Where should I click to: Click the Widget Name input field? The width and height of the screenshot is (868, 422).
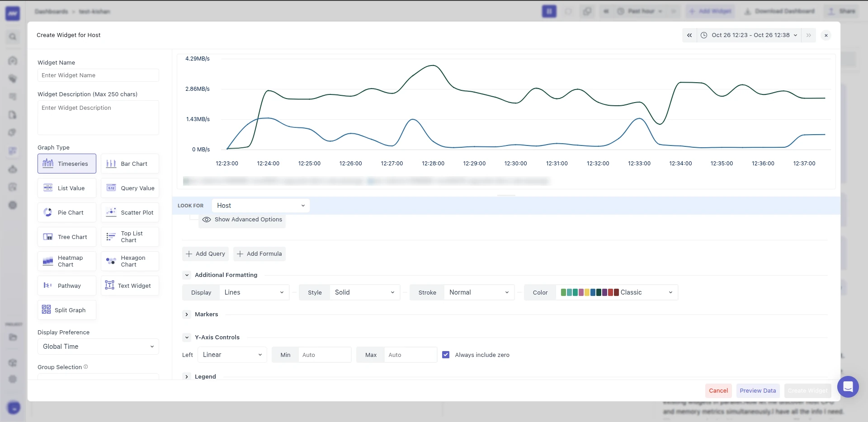(x=98, y=75)
